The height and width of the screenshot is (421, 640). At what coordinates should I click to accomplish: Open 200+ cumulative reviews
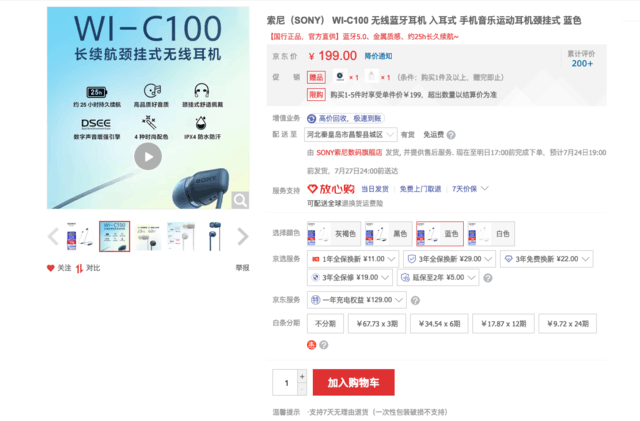click(x=582, y=63)
